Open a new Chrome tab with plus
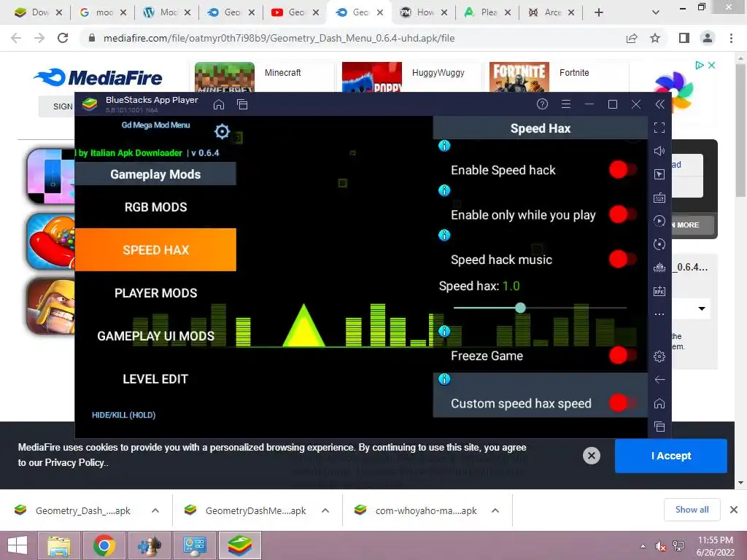The height and width of the screenshot is (560, 747). pos(599,12)
